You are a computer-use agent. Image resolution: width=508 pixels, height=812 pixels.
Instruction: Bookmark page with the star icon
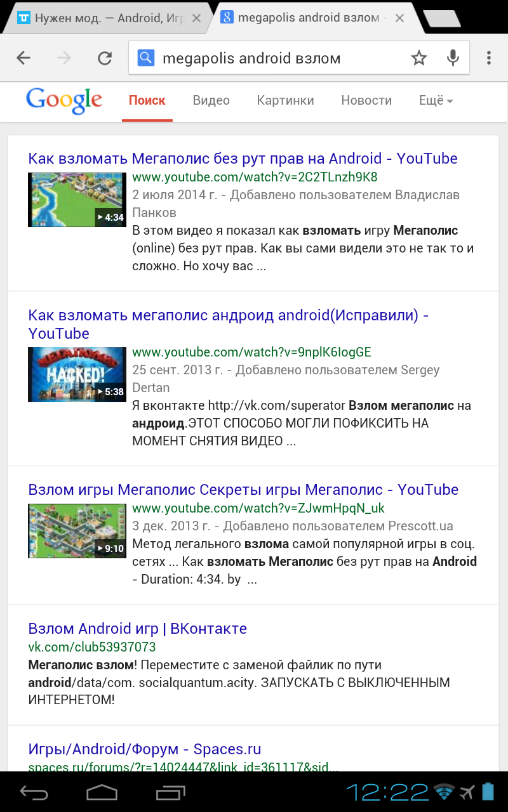coord(419,58)
